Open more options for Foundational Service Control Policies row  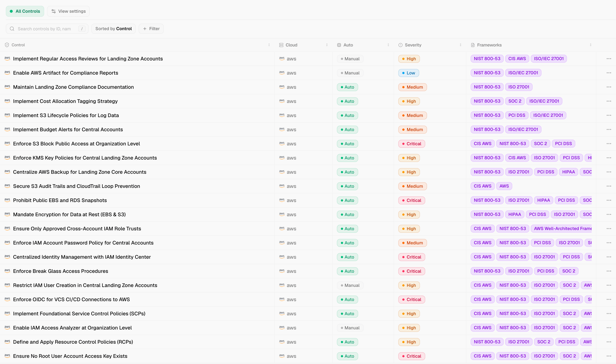click(609, 314)
